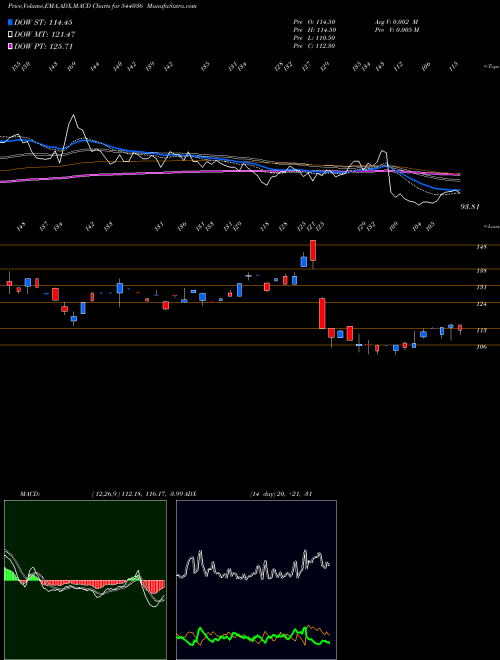Click the chart title mentioning MunafaSutra.com
This screenshot has width=500, height=660.
click(x=102, y=6)
